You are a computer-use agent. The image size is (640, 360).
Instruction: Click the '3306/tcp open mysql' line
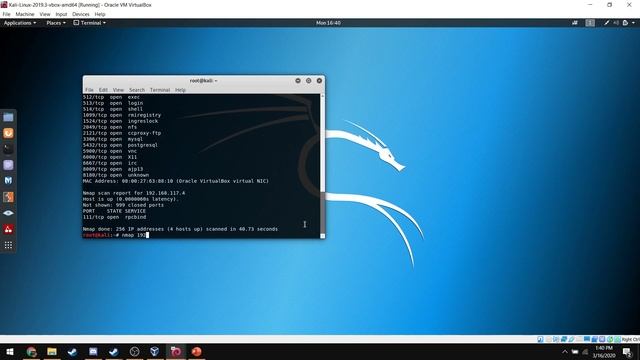pos(113,139)
